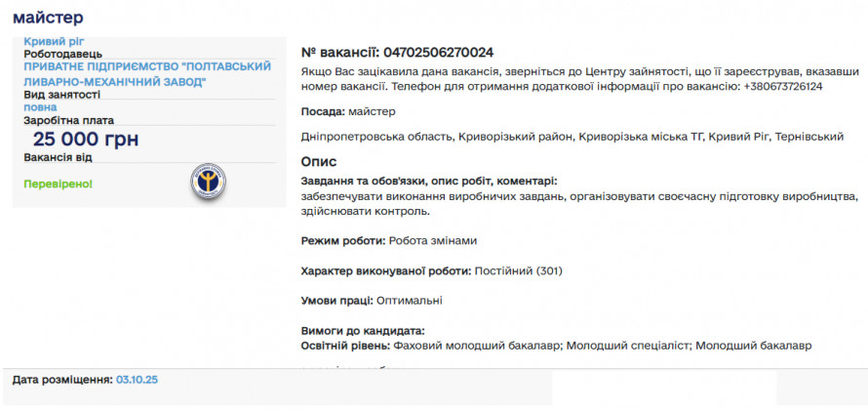Click the vacancy number 04702506270024 heading
This screenshot has width=868, height=412.
click(397, 52)
